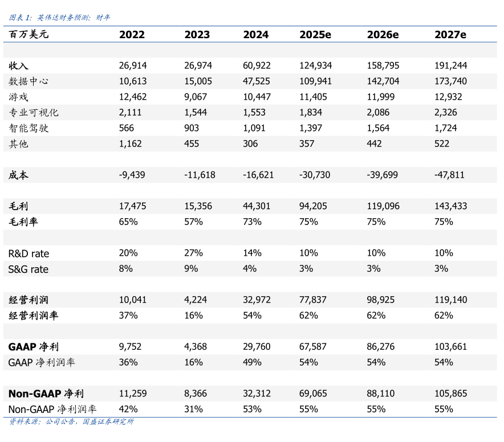The height and width of the screenshot is (442, 504).
Task: Select data center value 109,941
Action: click(x=315, y=81)
